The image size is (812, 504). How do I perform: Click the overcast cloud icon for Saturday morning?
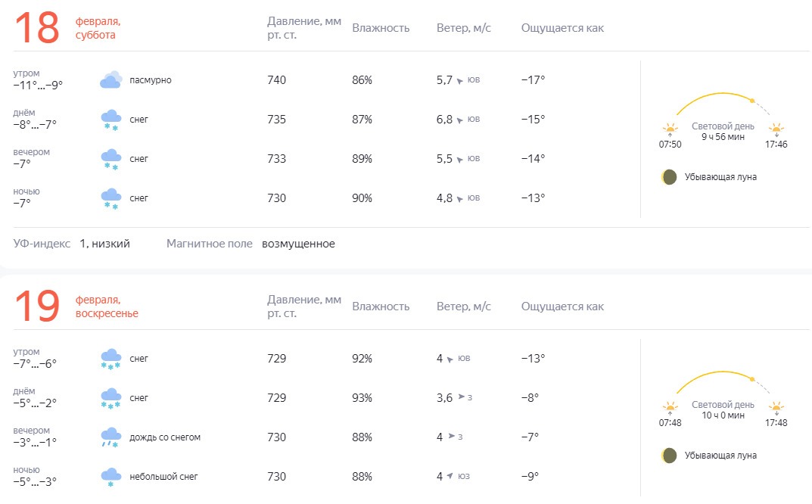pos(110,79)
